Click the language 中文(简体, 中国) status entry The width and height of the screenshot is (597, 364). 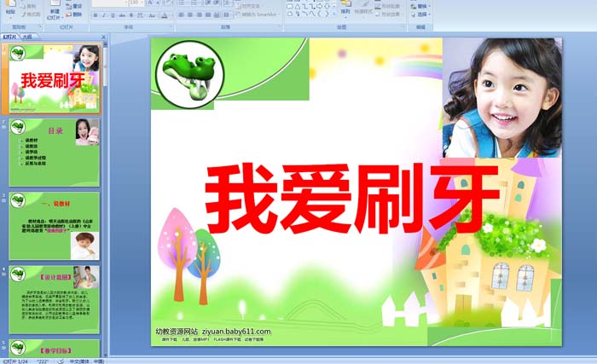click(x=87, y=361)
